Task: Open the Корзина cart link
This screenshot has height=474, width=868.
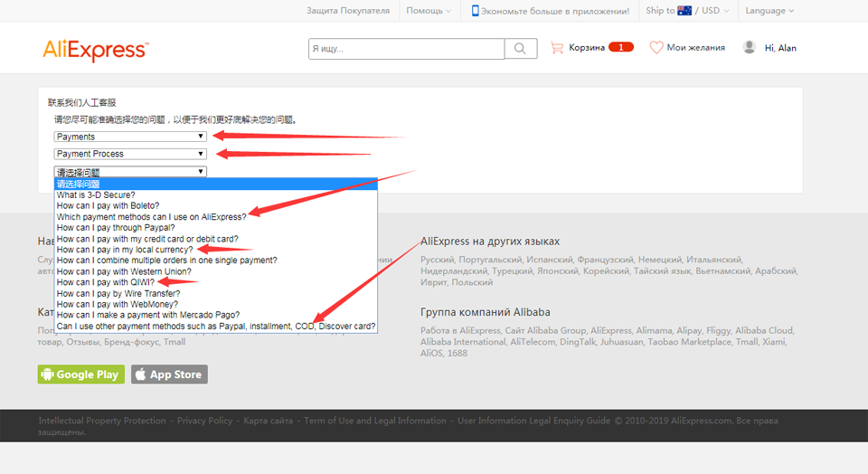Action: [x=587, y=48]
